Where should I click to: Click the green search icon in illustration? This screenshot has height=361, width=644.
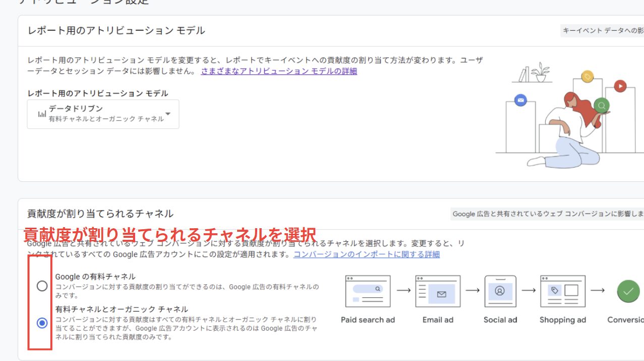pyautogui.click(x=601, y=106)
